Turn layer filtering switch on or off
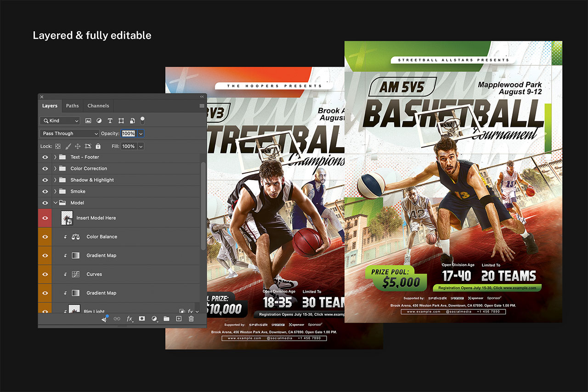This screenshot has height=392, width=588. pos(142,120)
